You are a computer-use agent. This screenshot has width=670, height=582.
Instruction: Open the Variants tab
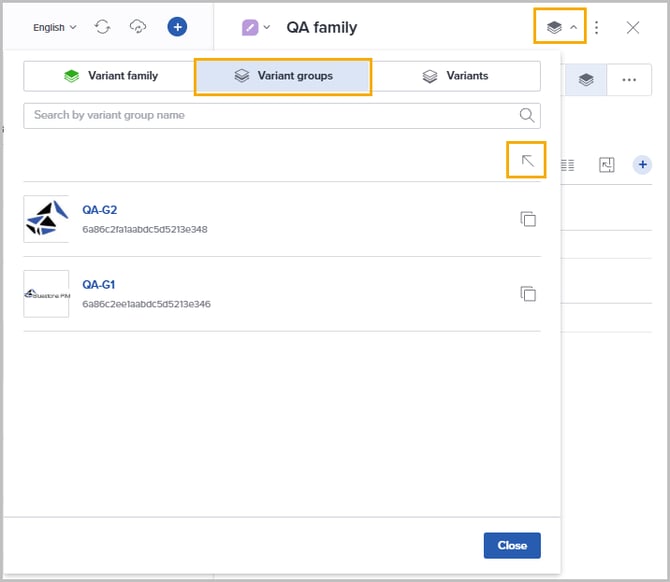[455, 76]
